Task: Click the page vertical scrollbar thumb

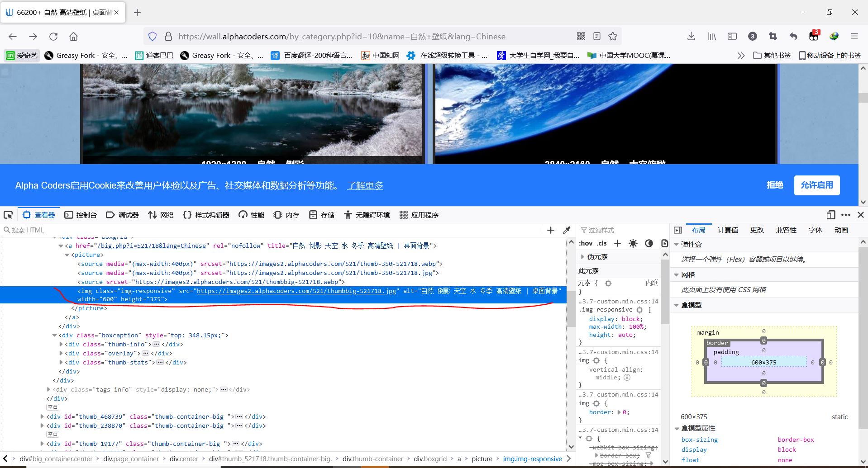Action: click(863, 98)
